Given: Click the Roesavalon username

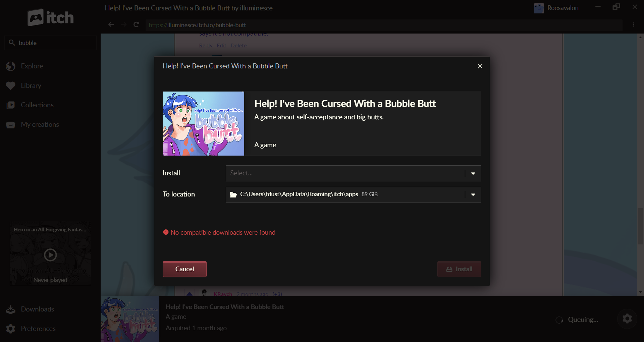Looking at the screenshot, I should [x=563, y=8].
